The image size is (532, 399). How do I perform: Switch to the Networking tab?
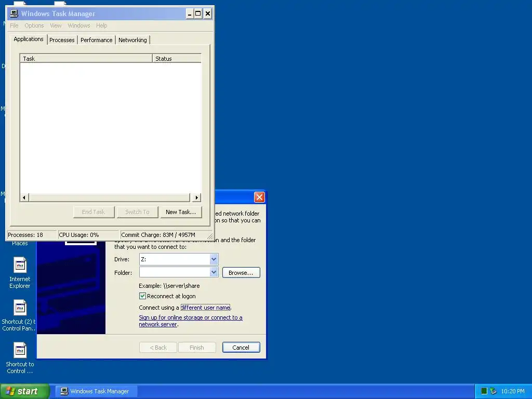click(x=132, y=40)
